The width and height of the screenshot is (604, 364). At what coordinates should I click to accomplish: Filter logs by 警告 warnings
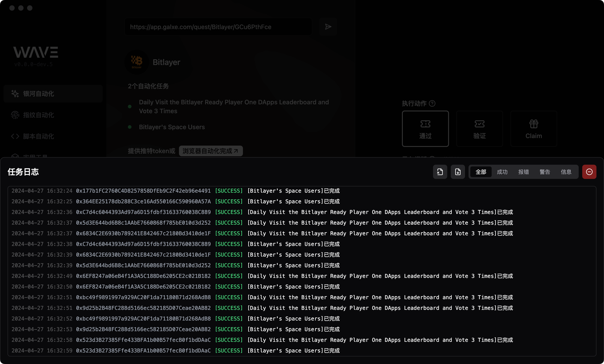(x=545, y=172)
